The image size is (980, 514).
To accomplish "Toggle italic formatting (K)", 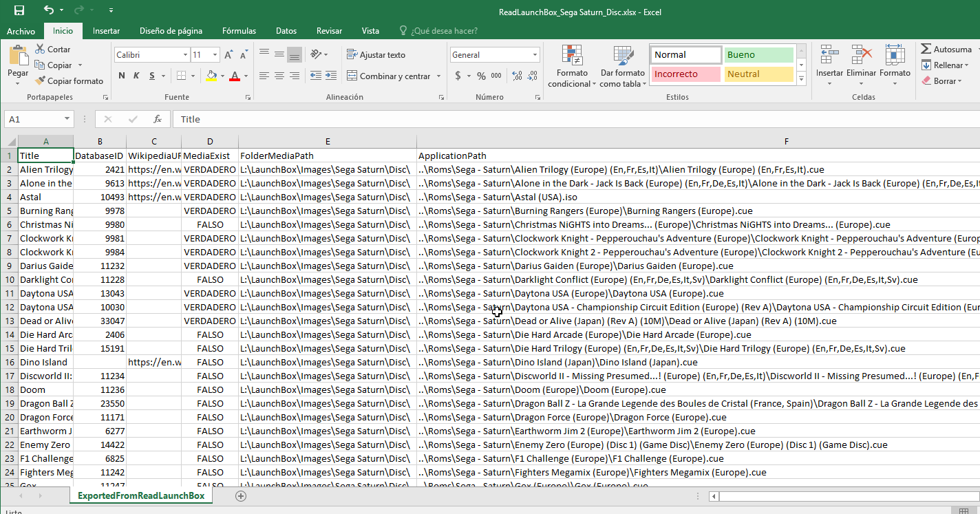I will tap(136, 76).
